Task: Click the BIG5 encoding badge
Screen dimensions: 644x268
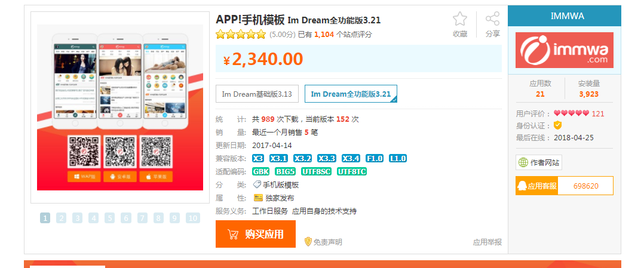Action: (x=286, y=171)
